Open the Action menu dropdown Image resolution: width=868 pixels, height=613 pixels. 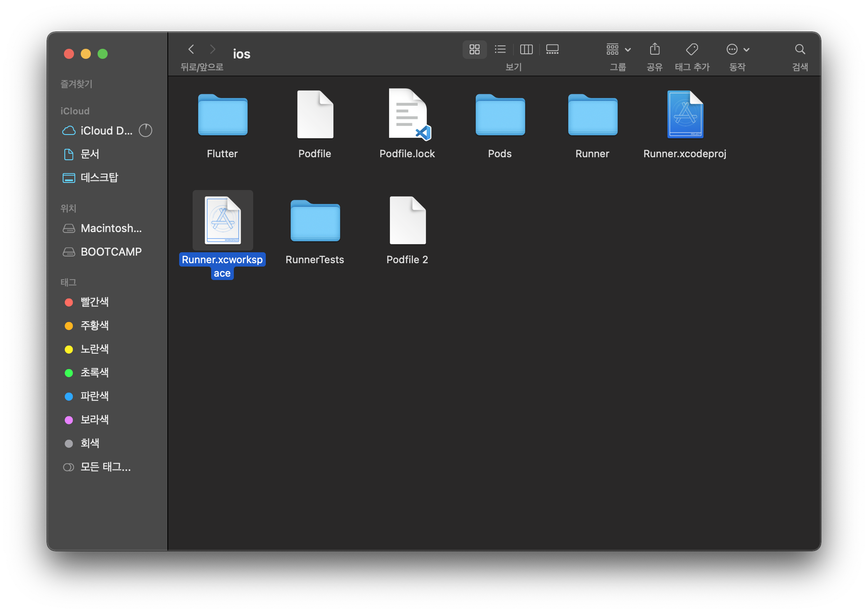[738, 49]
